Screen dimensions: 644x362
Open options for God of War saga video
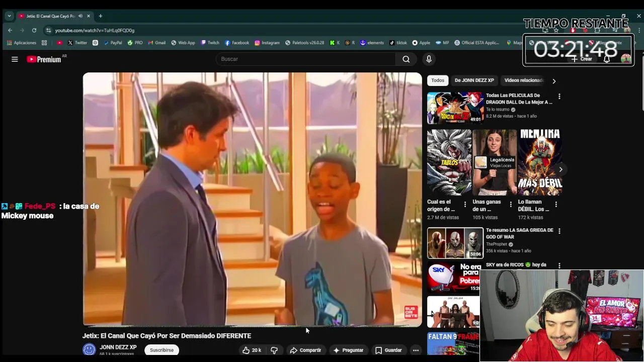(559, 231)
